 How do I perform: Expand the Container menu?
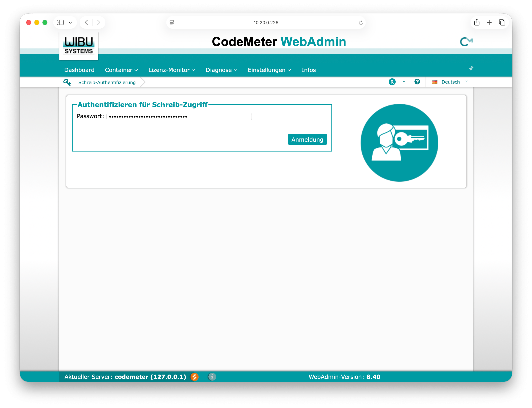[x=121, y=70]
